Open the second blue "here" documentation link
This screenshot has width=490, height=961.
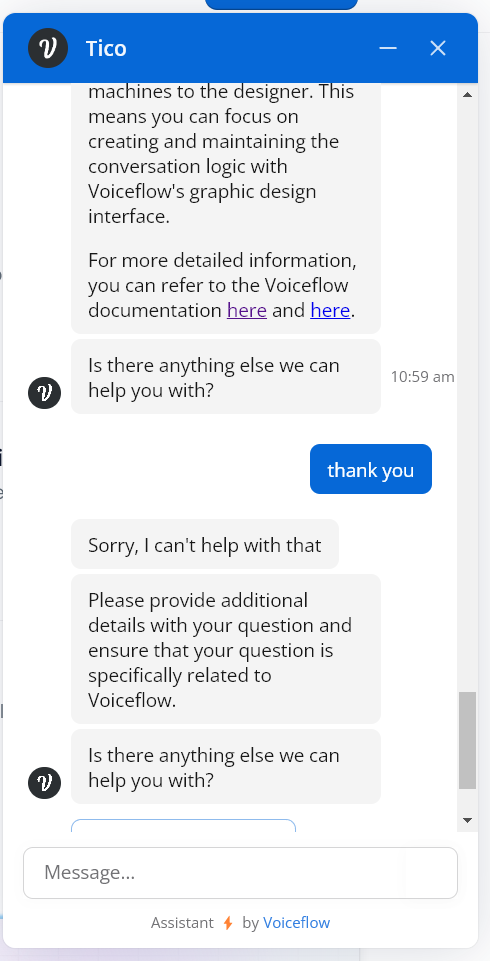pos(330,310)
